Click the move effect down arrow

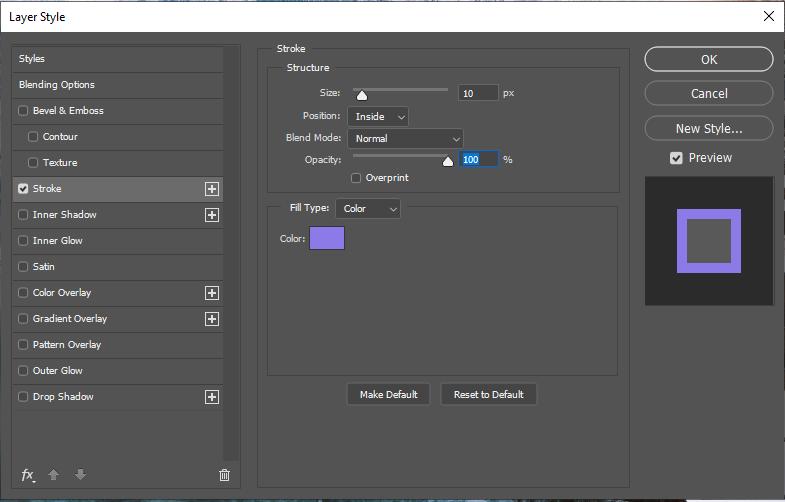[x=80, y=475]
